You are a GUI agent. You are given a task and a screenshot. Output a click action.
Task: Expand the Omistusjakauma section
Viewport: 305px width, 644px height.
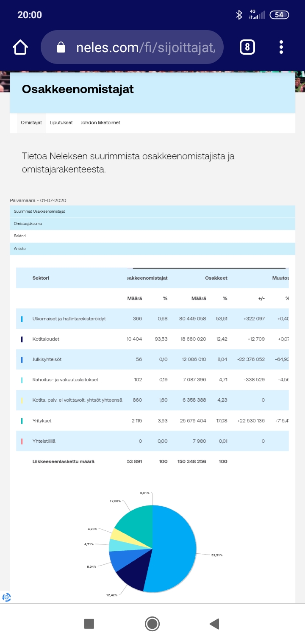coord(152,224)
